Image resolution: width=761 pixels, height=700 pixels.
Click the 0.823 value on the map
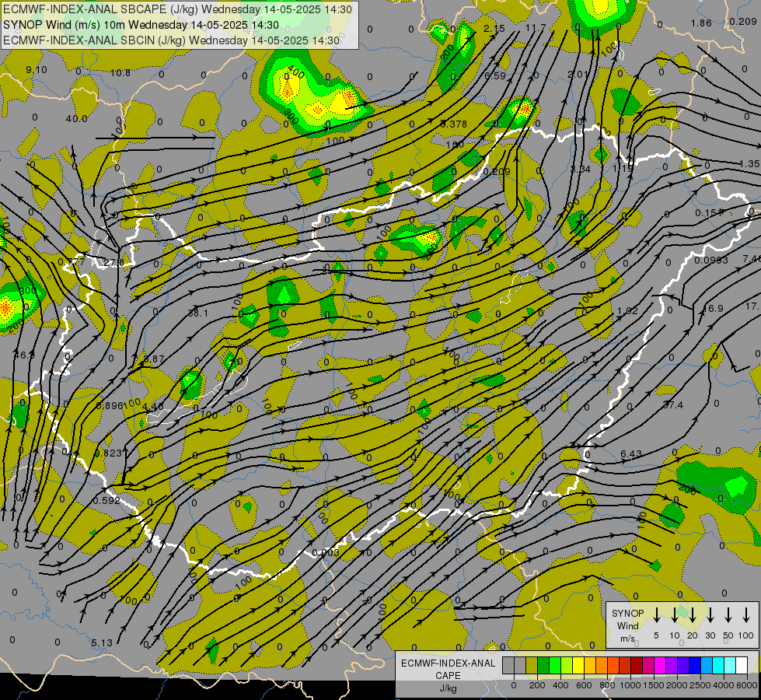click(108, 453)
